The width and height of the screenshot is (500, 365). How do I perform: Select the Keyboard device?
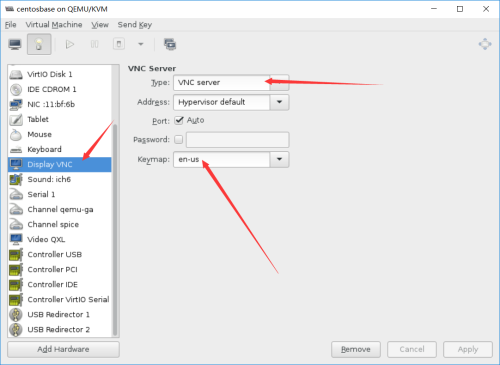pyautogui.click(x=60, y=149)
